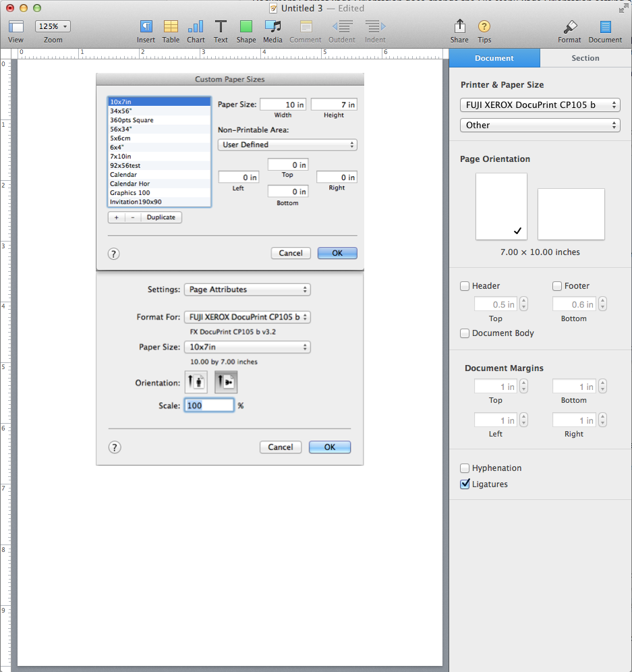The image size is (632, 672).
Task: Open Settings Page Attributes dropdown
Action: coord(248,289)
